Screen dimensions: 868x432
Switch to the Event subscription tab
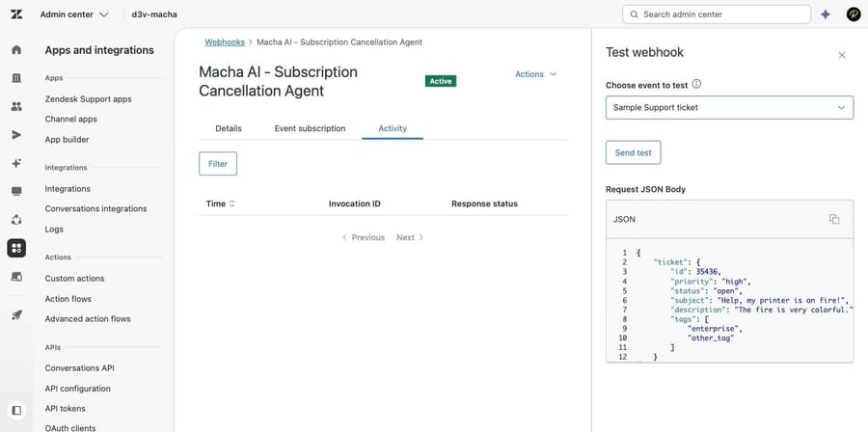[x=310, y=128]
